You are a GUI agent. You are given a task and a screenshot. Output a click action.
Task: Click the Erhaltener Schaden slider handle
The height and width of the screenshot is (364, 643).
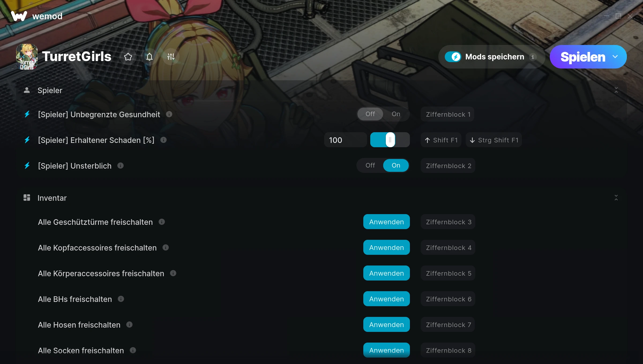pyautogui.click(x=390, y=140)
